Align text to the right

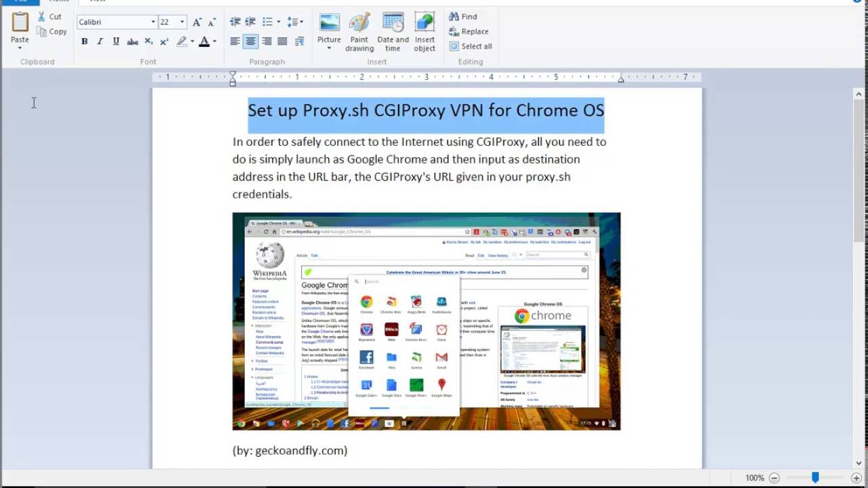(267, 41)
